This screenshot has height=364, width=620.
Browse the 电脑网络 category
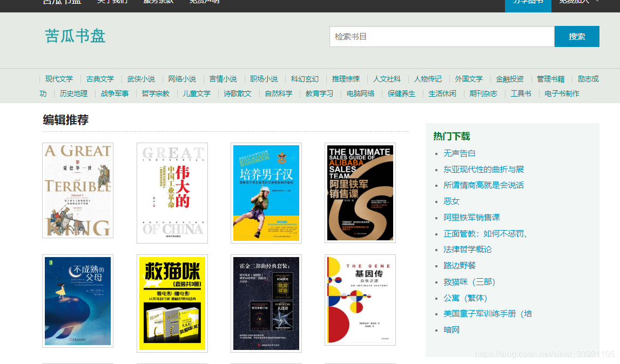pyautogui.click(x=361, y=93)
